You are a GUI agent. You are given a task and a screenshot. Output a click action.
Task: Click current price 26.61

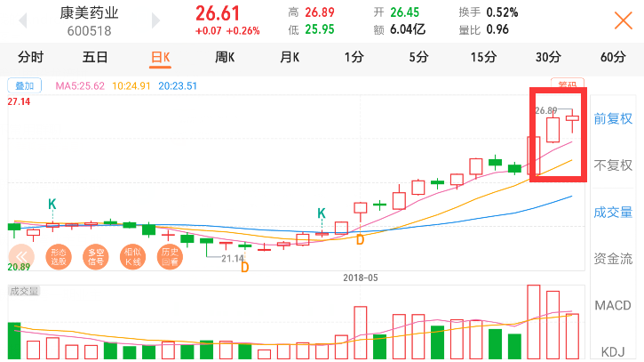pos(218,13)
